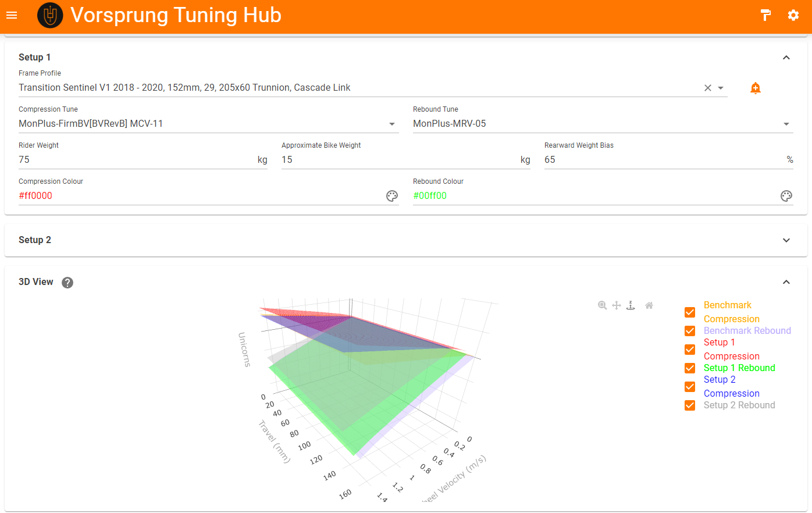Open the 3D View help icon

(x=67, y=283)
